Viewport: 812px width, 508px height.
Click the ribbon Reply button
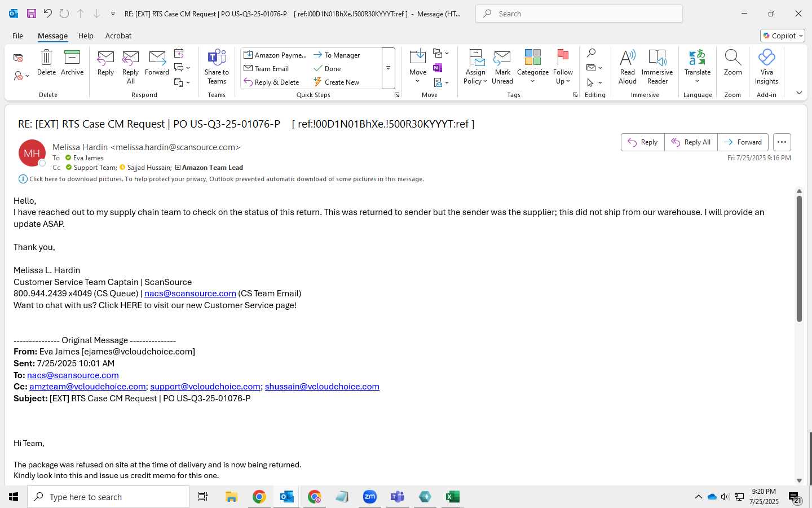tap(105, 63)
